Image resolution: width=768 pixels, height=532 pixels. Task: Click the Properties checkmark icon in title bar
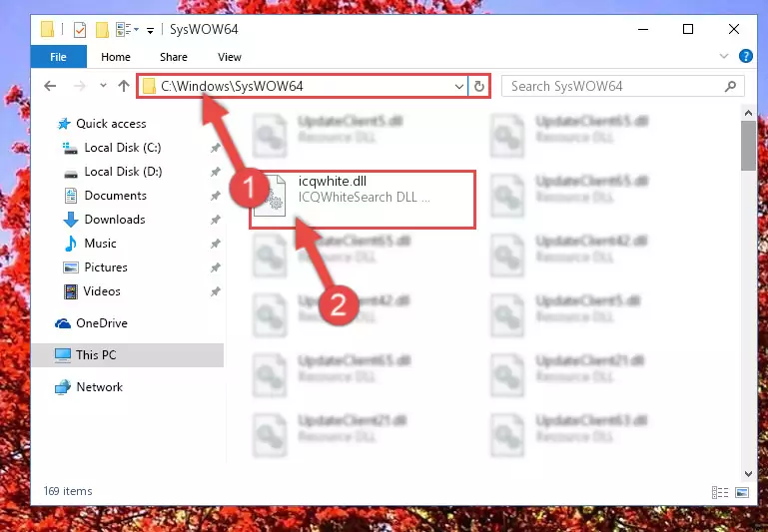(x=79, y=30)
